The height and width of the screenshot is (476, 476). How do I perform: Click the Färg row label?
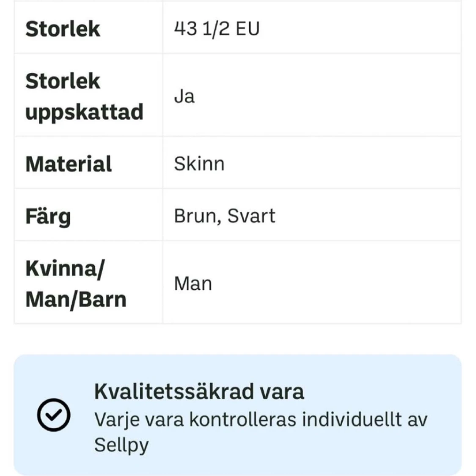click(x=48, y=216)
